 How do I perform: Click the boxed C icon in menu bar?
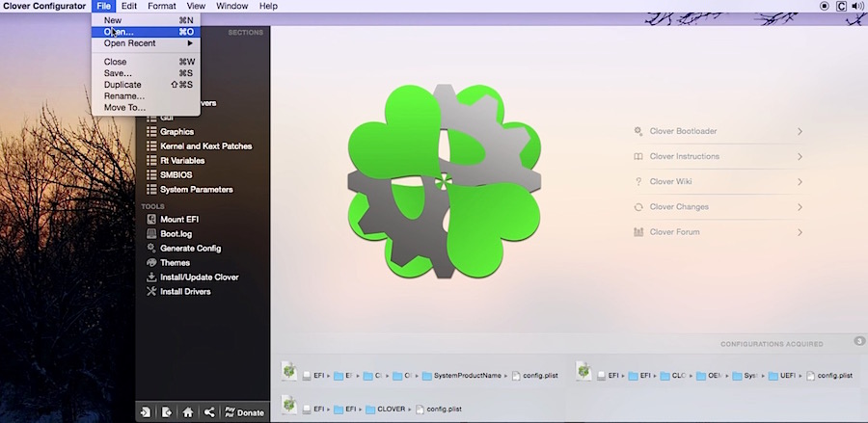[x=841, y=6]
